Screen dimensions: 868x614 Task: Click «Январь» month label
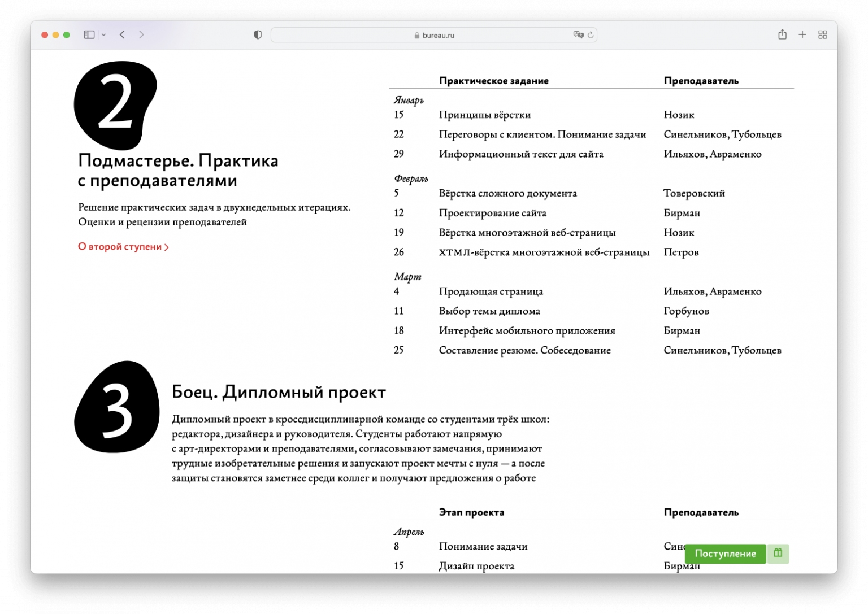[x=409, y=101]
